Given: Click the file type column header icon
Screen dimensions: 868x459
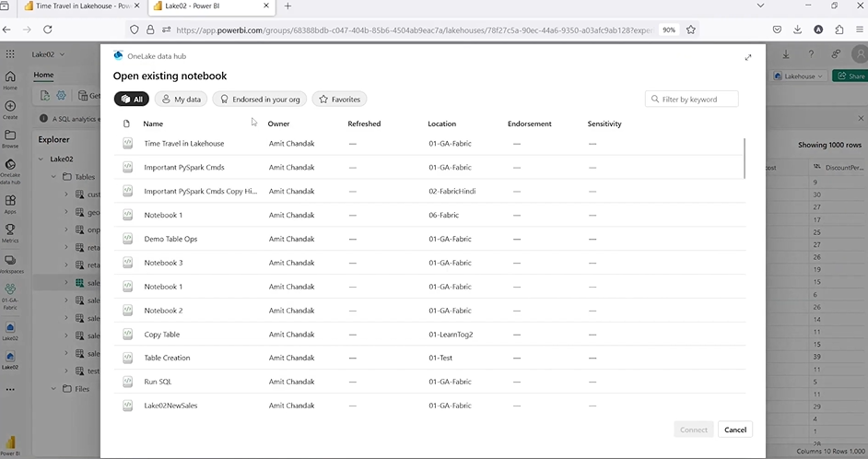Looking at the screenshot, I should [126, 124].
